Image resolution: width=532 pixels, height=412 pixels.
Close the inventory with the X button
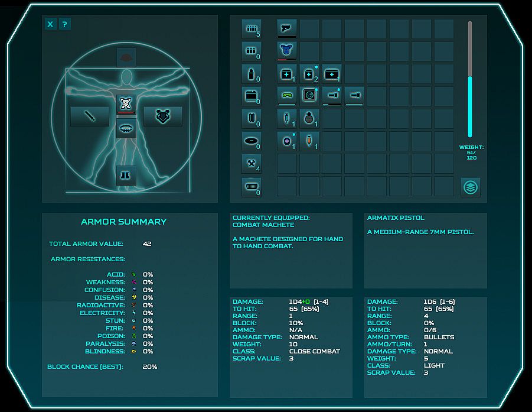click(x=51, y=24)
